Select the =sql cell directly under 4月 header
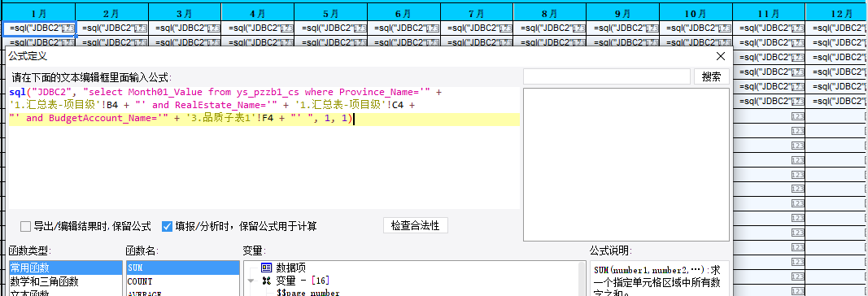Viewport: 868px width, 296px height. coord(258,28)
